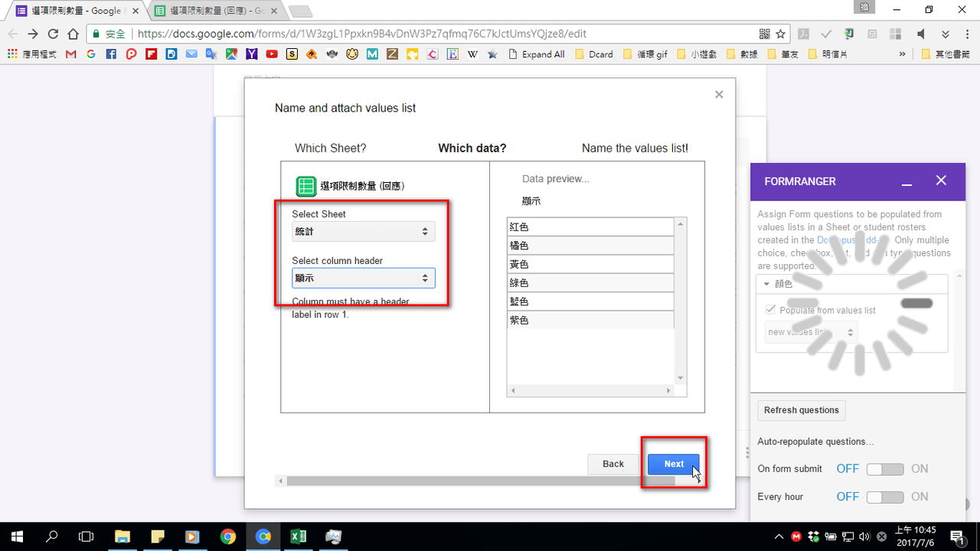Screen dimensions: 980x551
Task: Click the Expand All bookmark
Action: (536, 54)
